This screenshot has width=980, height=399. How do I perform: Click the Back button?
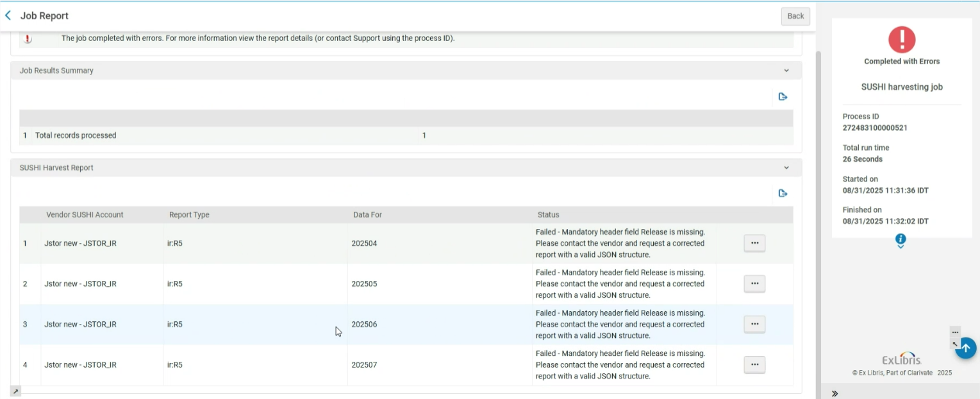[x=795, y=16]
